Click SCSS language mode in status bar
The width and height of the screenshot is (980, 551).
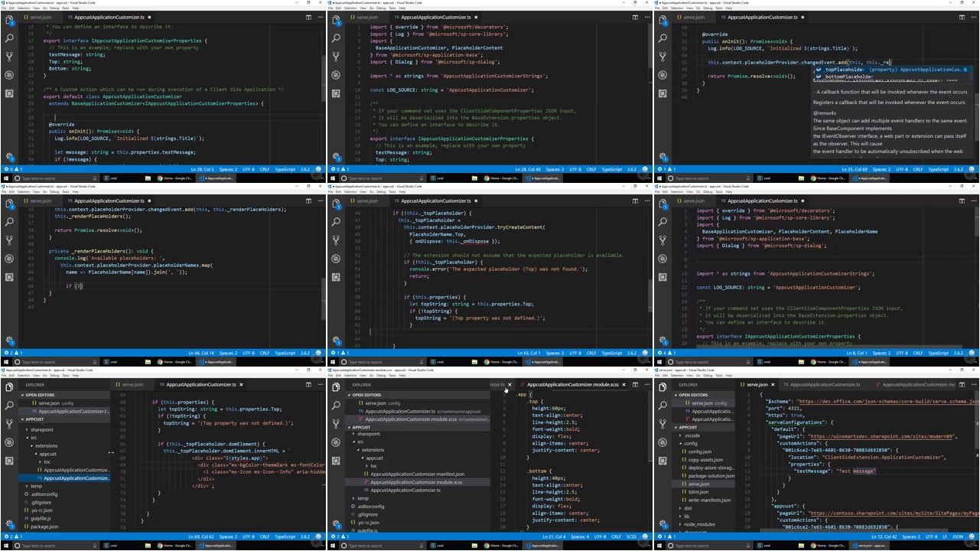631,536
